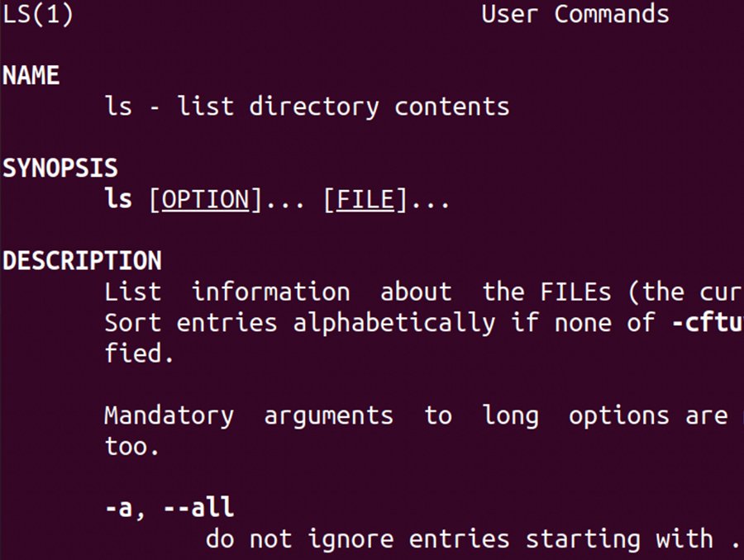Click the word 'alphabetically'
Image resolution: width=744 pixels, height=560 pixels.
(393, 323)
